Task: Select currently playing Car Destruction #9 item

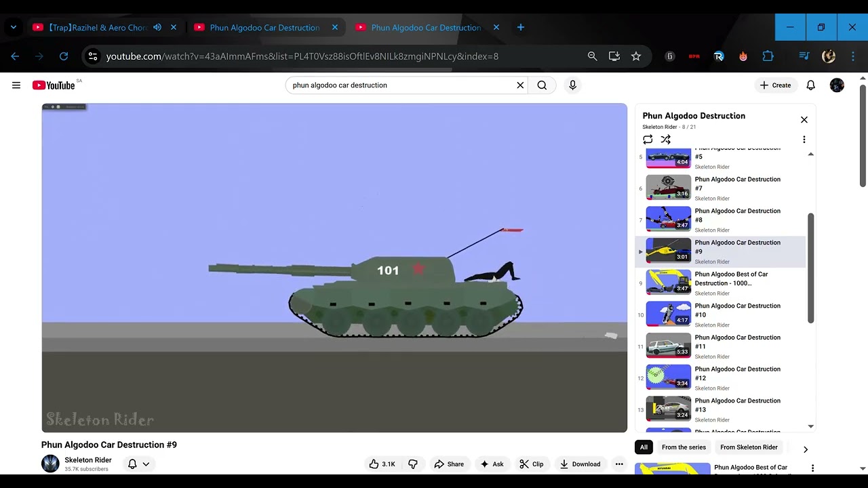Action: coord(720,251)
